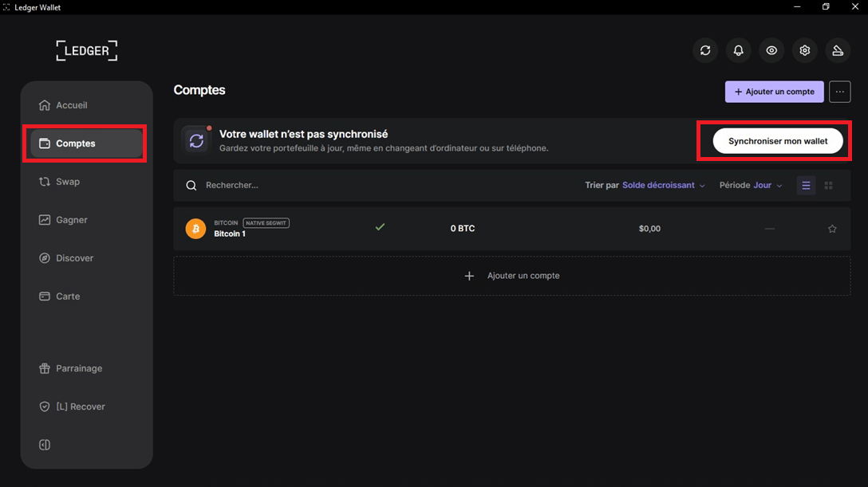Go to Accueil in the sidebar
The width and height of the screenshot is (868, 487).
pos(71,105)
